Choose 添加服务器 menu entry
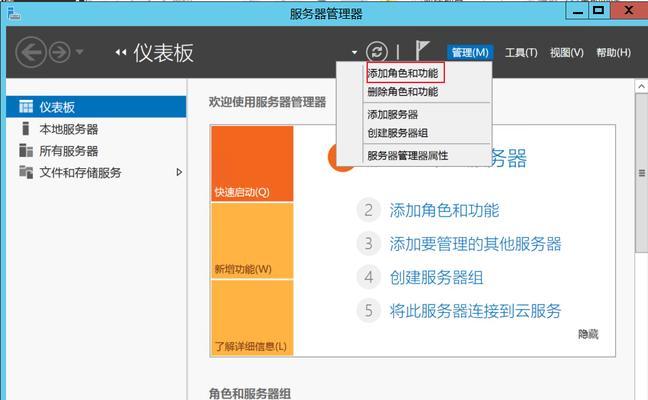 coord(393,114)
